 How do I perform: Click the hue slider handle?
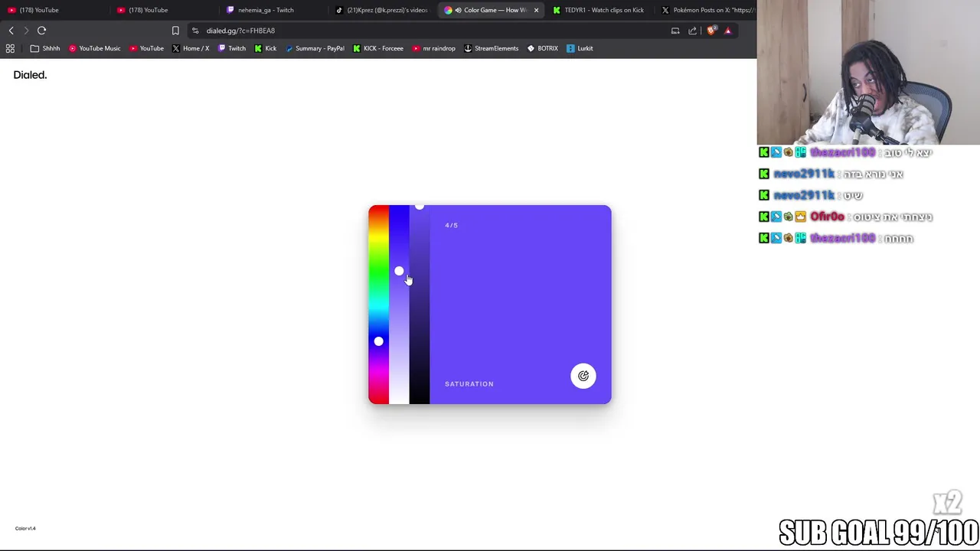(378, 341)
